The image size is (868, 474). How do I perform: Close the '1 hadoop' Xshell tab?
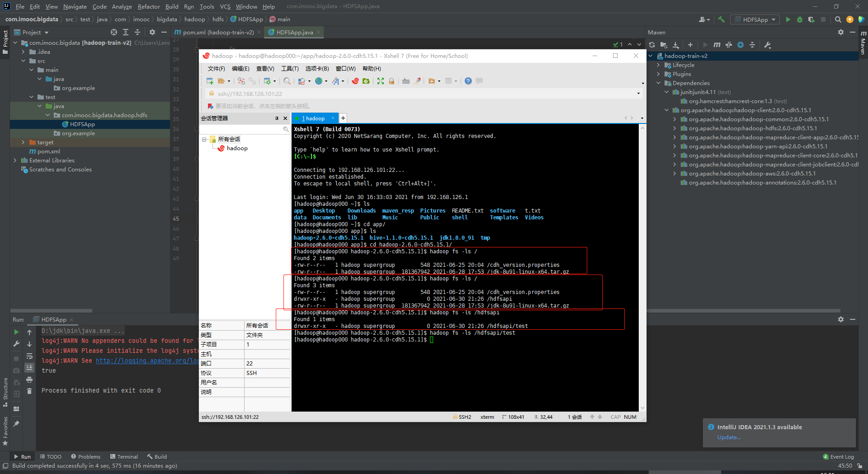(333, 118)
